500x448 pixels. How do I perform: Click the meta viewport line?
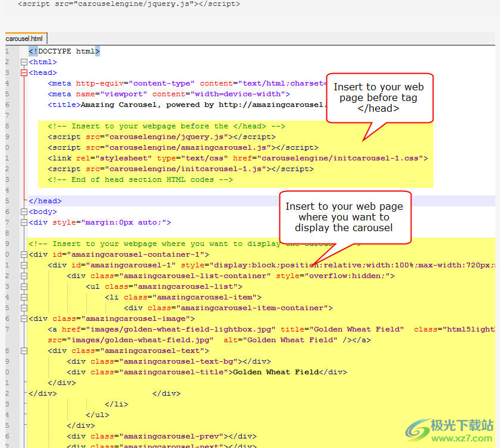169,94
